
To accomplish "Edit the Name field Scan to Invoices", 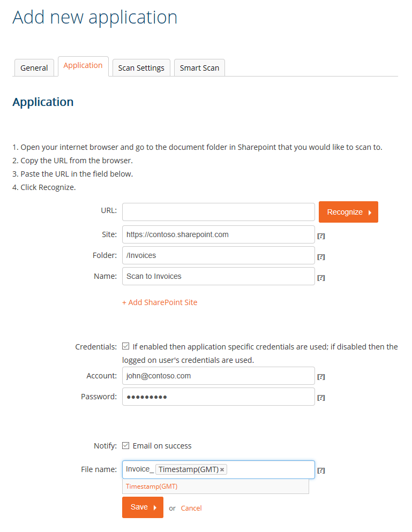I will click(x=219, y=276).
